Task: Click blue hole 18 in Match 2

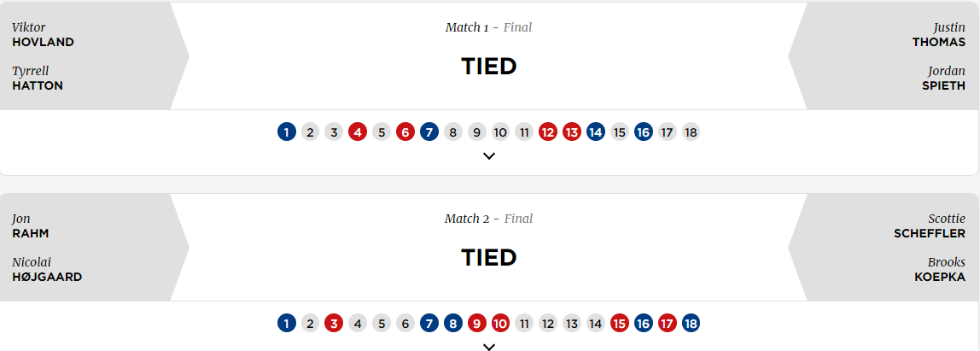Action: (x=691, y=324)
